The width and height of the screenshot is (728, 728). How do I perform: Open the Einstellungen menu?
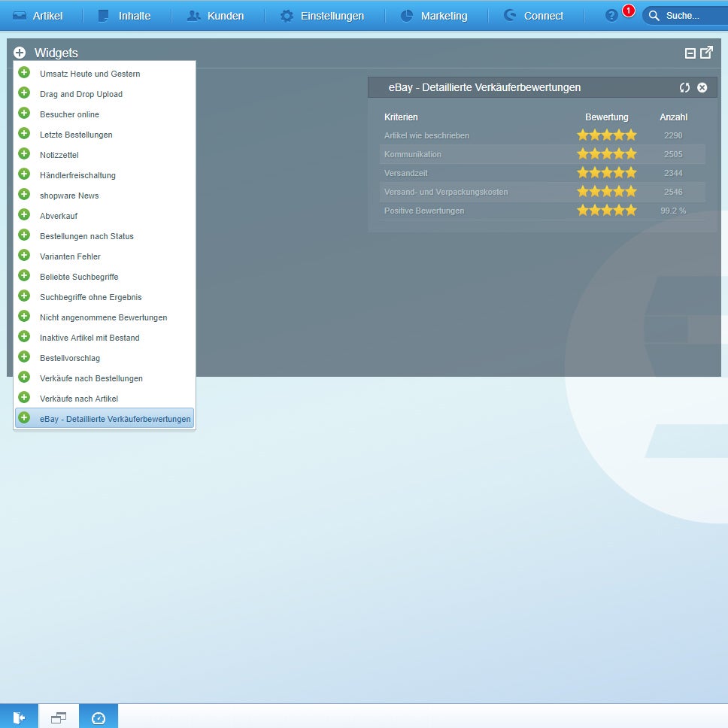pyautogui.click(x=322, y=16)
